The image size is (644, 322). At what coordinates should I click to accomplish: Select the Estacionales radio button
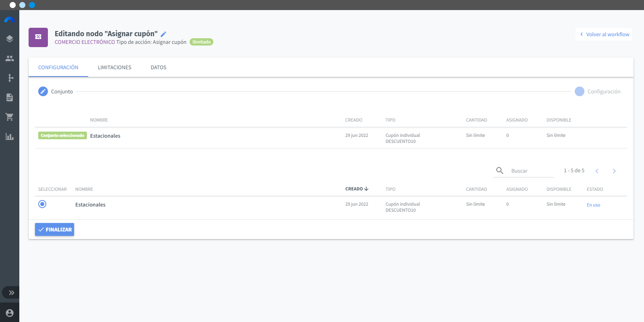click(x=42, y=204)
